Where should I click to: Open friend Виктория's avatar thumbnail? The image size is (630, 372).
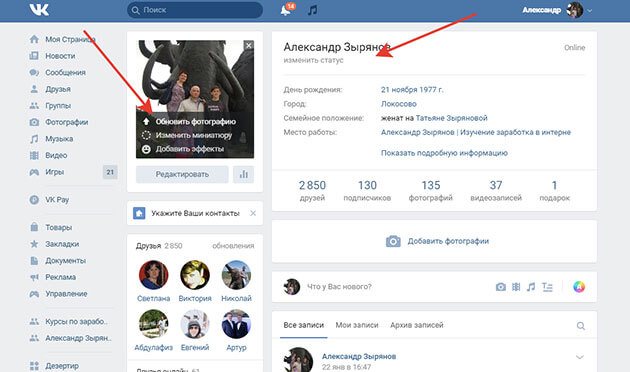point(195,275)
